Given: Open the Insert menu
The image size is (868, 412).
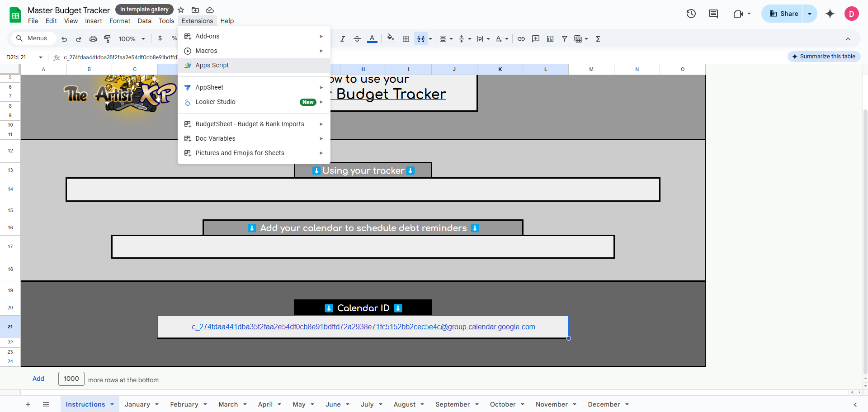Looking at the screenshot, I should [x=94, y=21].
